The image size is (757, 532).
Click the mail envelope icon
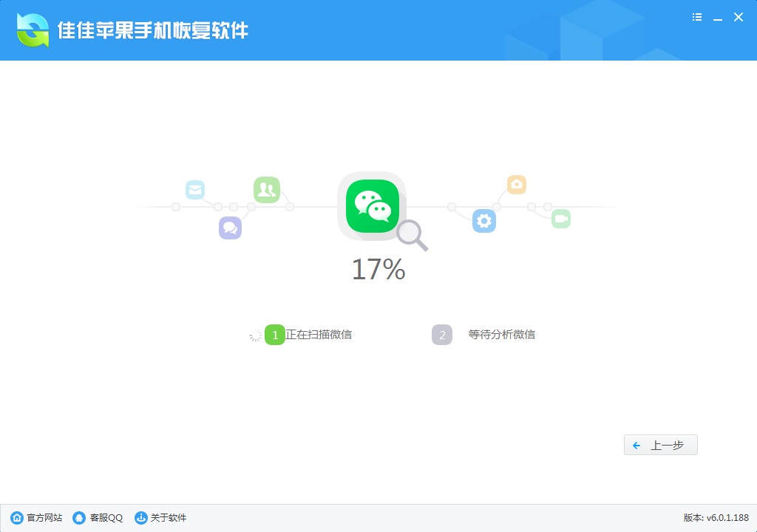[195, 190]
